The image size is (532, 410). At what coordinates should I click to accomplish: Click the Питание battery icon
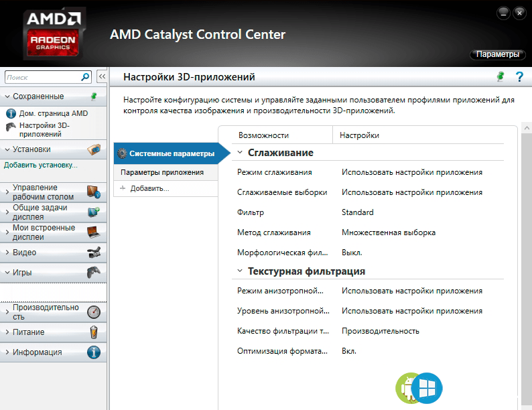(x=94, y=332)
